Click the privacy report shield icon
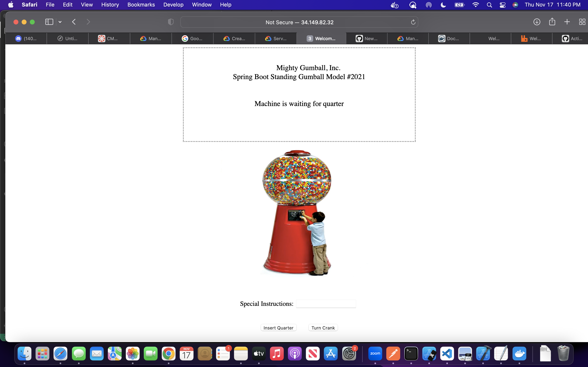Image resolution: width=588 pixels, height=367 pixels. 171,22
